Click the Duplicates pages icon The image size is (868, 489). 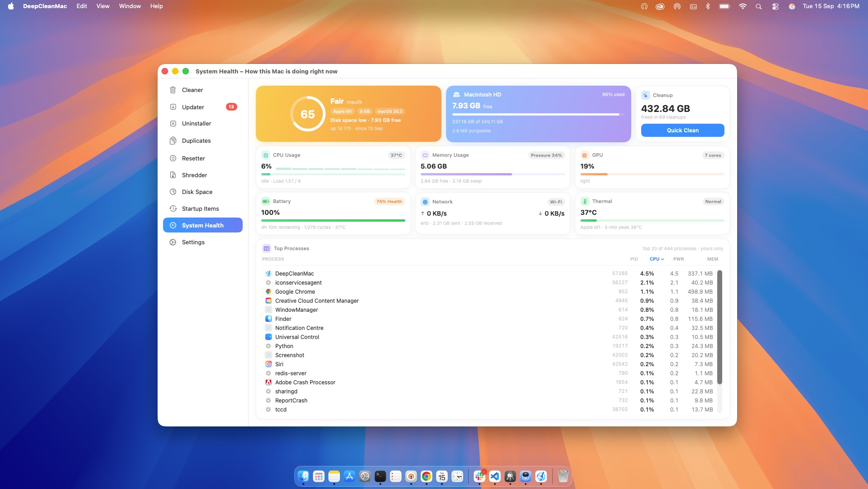click(173, 140)
